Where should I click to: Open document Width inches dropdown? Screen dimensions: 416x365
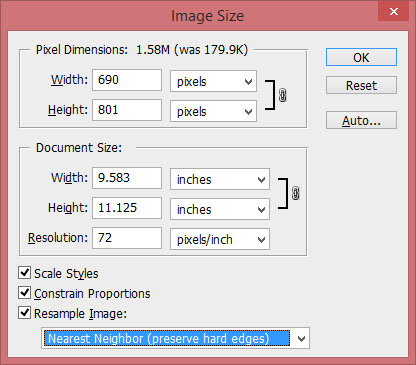[220, 179]
